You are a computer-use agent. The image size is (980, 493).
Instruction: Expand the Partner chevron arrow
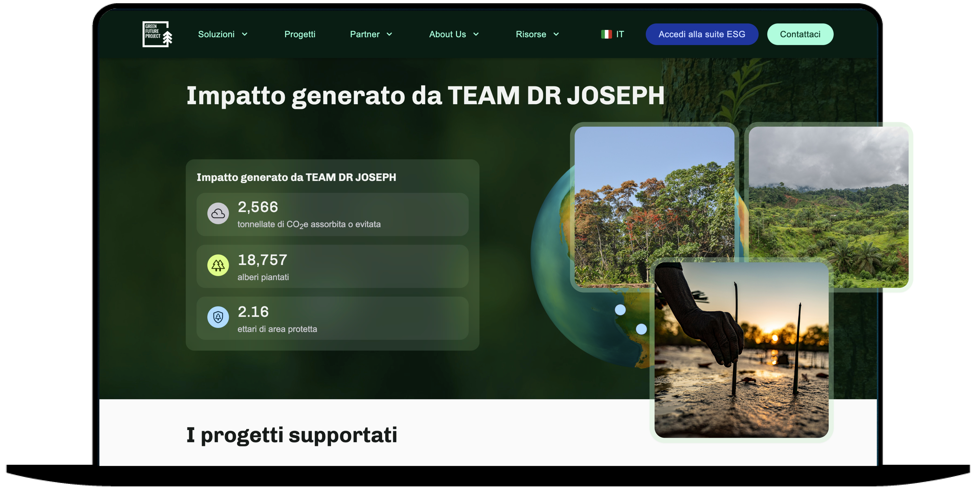click(389, 34)
